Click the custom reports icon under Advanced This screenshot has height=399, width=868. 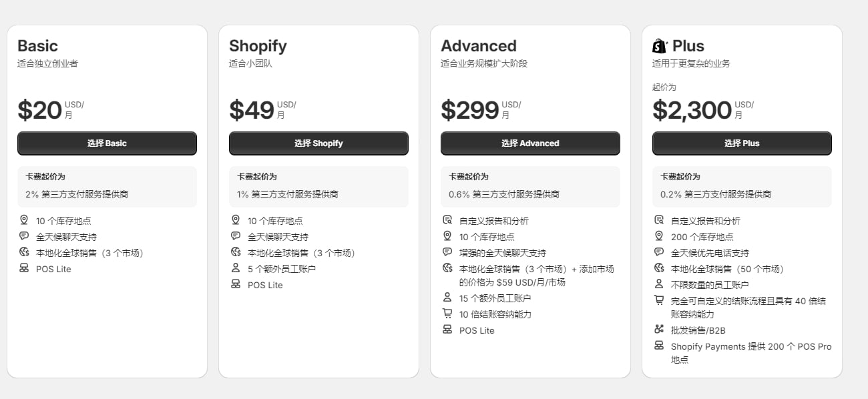tap(447, 220)
